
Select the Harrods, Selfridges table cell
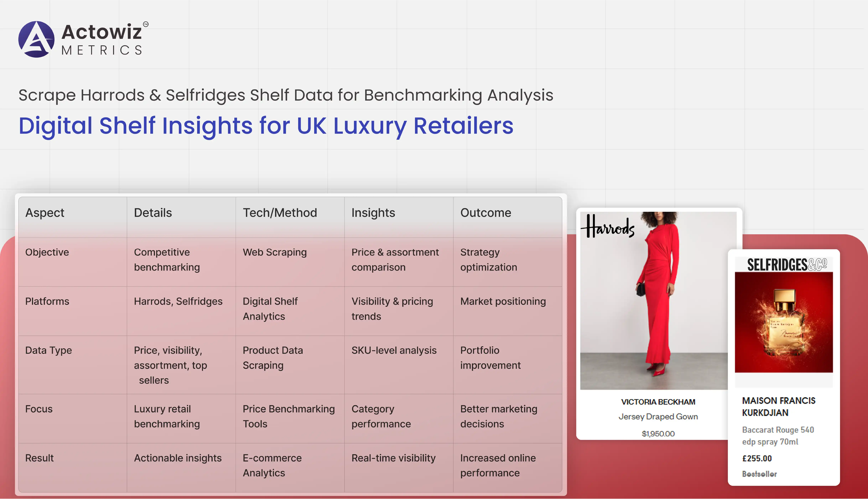(x=178, y=301)
